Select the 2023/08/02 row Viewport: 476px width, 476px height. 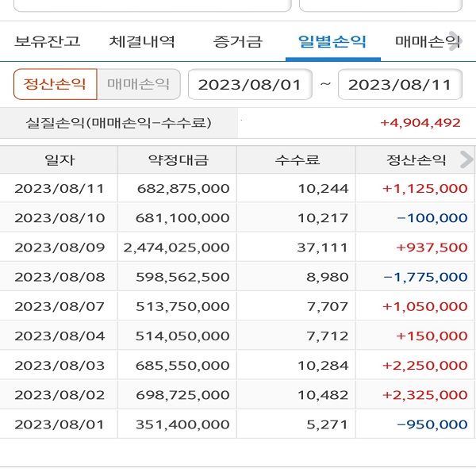click(238, 395)
